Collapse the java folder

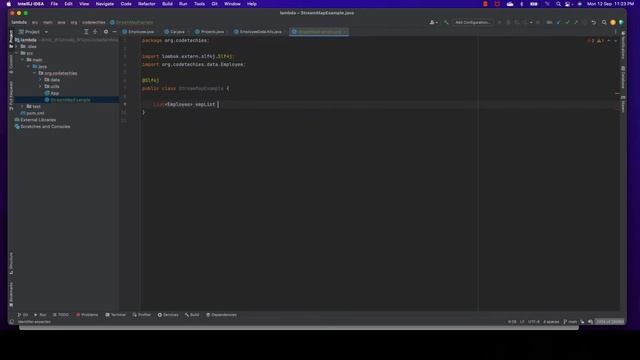coord(29,67)
